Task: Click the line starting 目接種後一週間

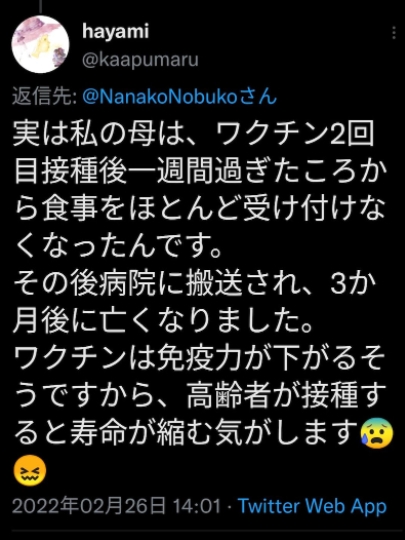Action: (199, 171)
